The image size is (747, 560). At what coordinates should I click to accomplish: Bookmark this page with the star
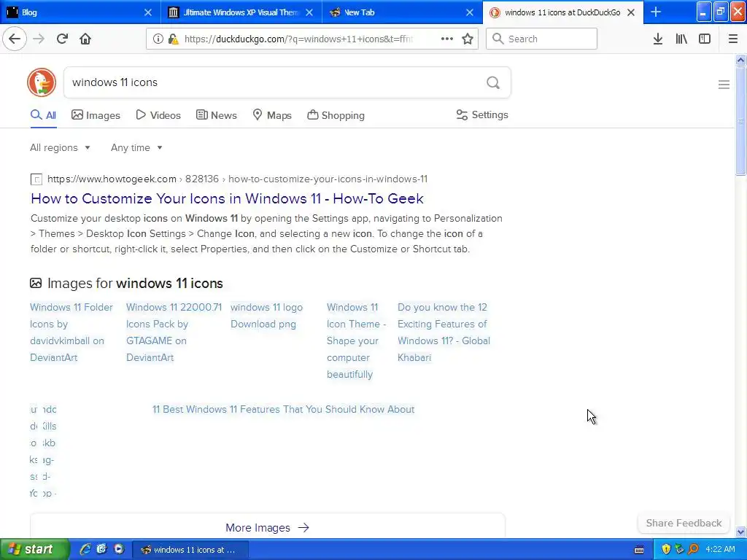pyautogui.click(x=468, y=39)
